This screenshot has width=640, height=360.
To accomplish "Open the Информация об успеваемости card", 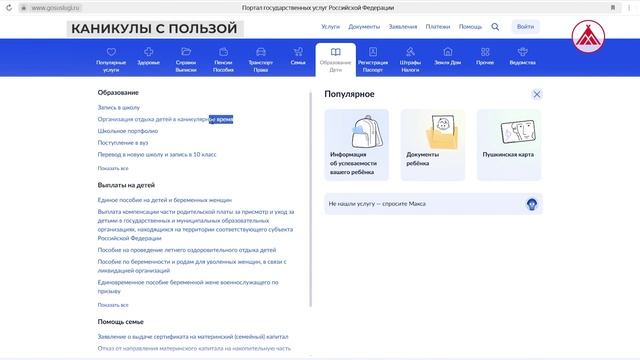I will (x=356, y=145).
